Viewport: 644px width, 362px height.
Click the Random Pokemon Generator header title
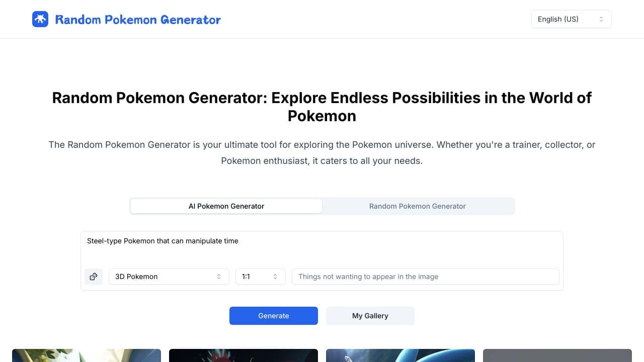138,20
